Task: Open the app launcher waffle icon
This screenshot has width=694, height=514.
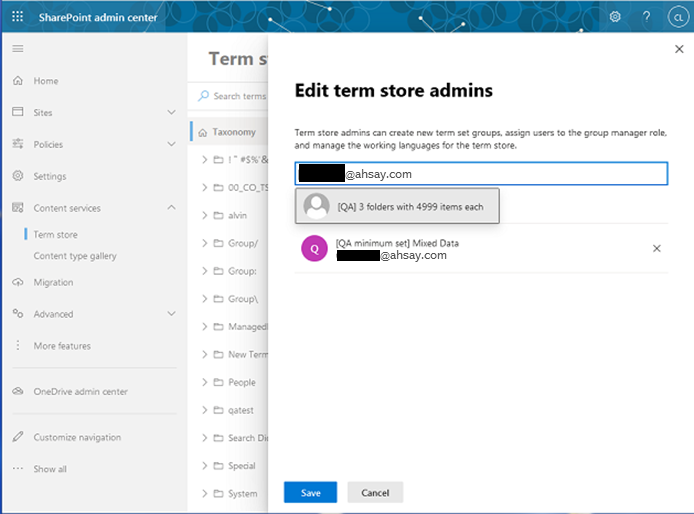Action: click(17, 17)
